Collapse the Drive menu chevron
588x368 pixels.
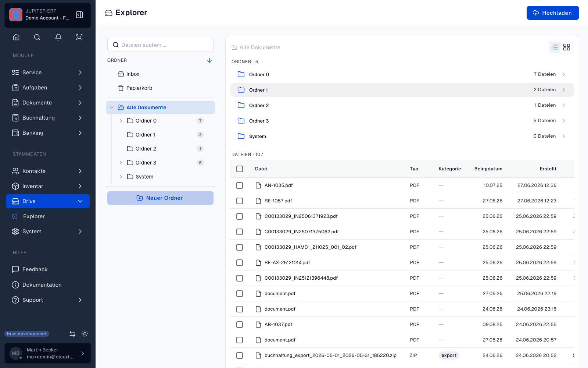point(80,201)
